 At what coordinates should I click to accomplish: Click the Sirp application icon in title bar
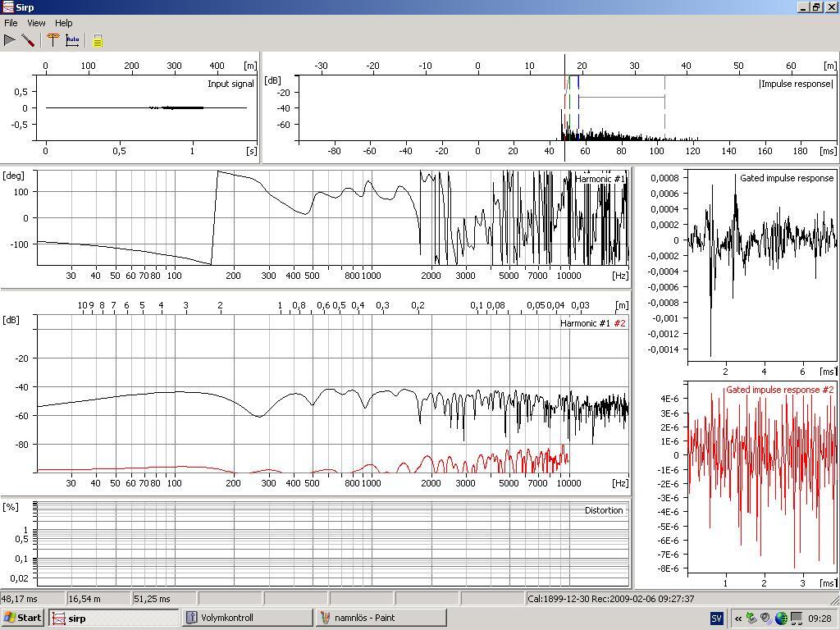(7, 7)
